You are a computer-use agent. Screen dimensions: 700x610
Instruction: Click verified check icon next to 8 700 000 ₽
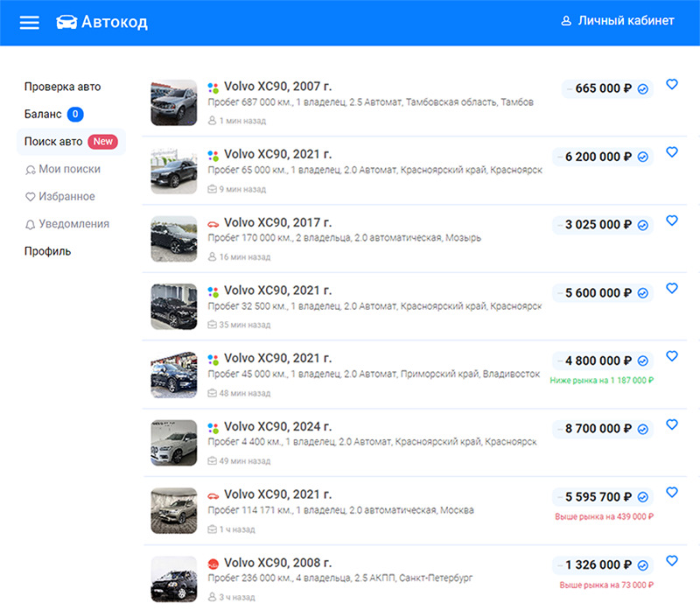(643, 429)
